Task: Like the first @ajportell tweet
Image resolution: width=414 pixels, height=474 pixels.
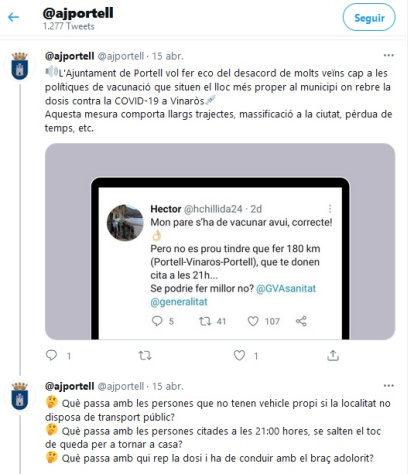Action: (239, 355)
